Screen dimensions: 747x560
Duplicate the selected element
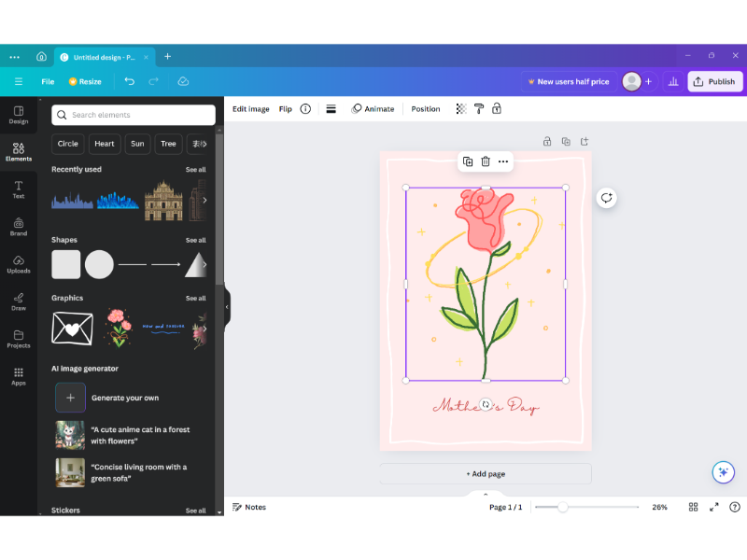click(468, 161)
